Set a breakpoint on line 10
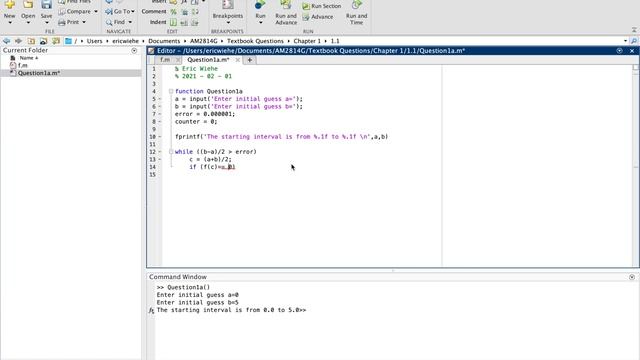This screenshot has width=640, height=360. (x=160, y=137)
